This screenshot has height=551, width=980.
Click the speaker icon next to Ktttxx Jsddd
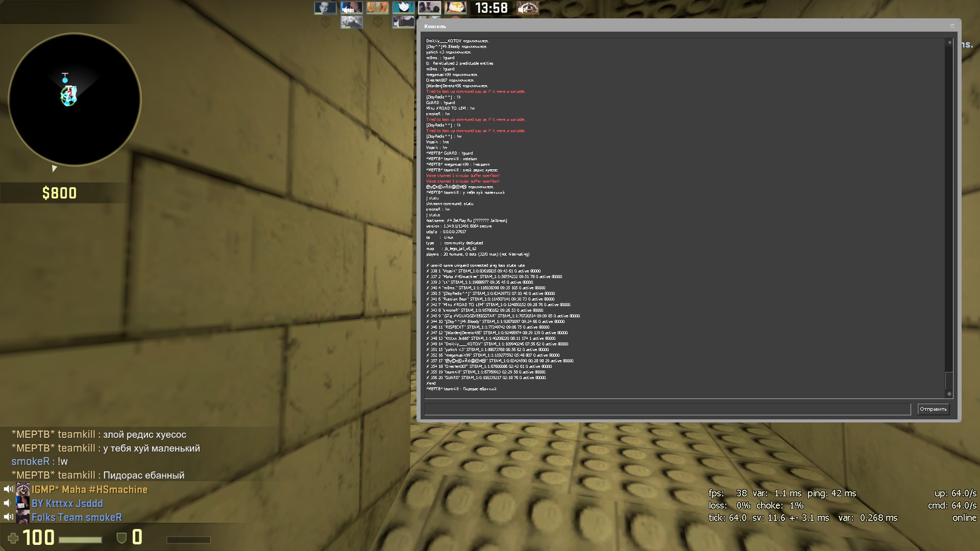8,504
